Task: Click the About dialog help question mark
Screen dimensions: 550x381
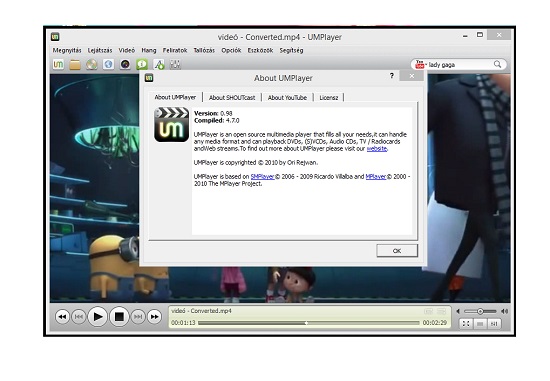Action: 392,76
